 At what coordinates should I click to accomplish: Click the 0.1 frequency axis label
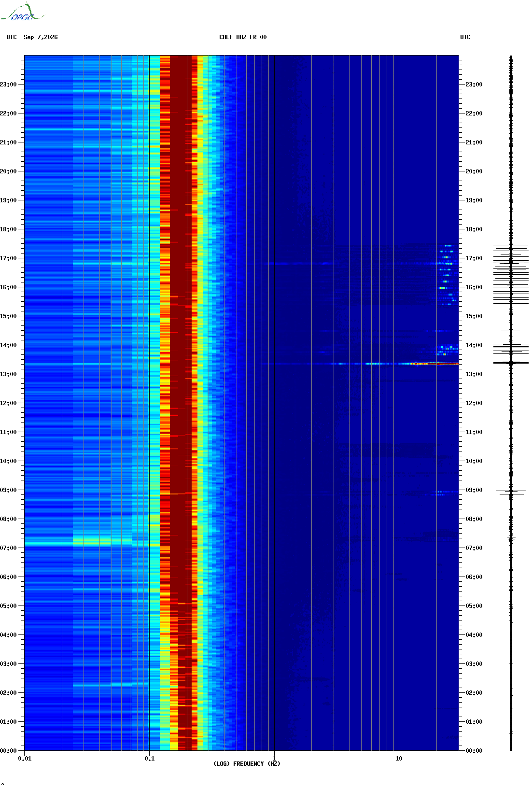(149, 759)
